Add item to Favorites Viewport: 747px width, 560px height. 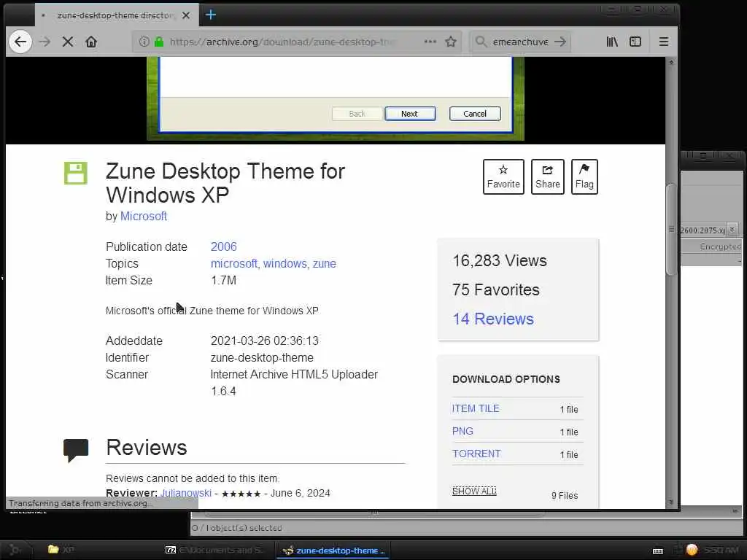coord(503,176)
